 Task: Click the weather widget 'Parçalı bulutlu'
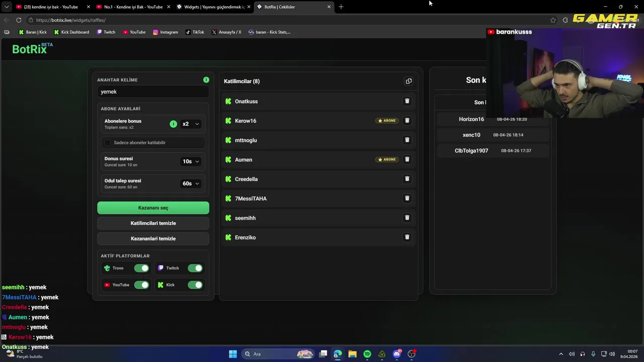coord(23,354)
